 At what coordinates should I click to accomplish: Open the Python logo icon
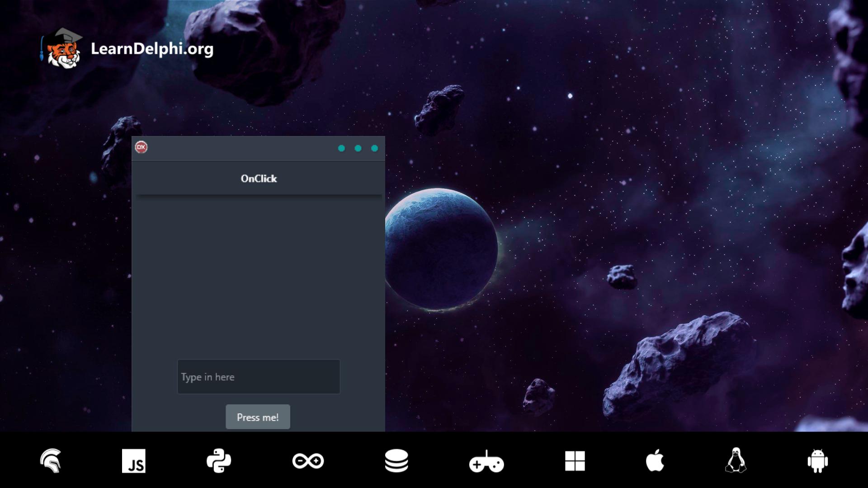(x=219, y=461)
